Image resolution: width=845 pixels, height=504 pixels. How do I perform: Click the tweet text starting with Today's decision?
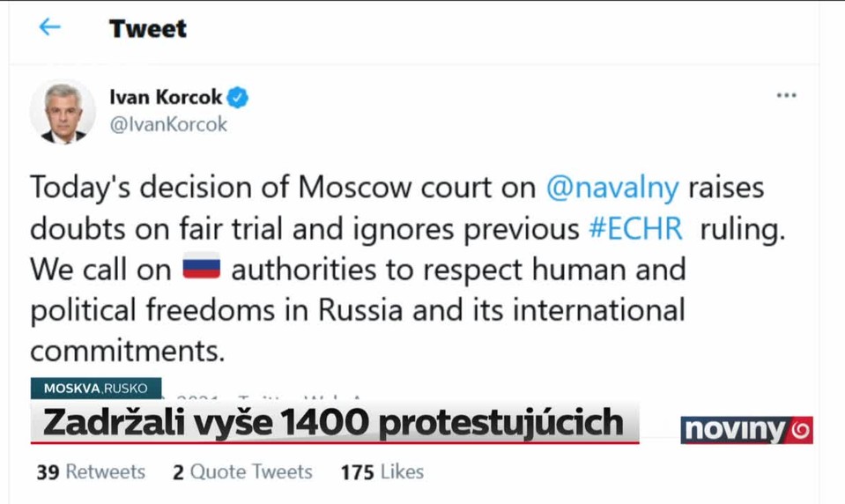(x=407, y=269)
